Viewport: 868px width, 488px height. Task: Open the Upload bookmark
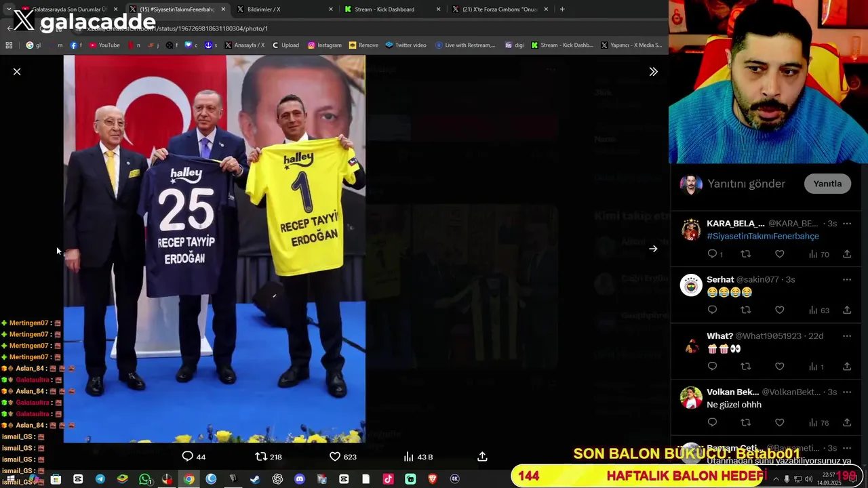point(285,45)
